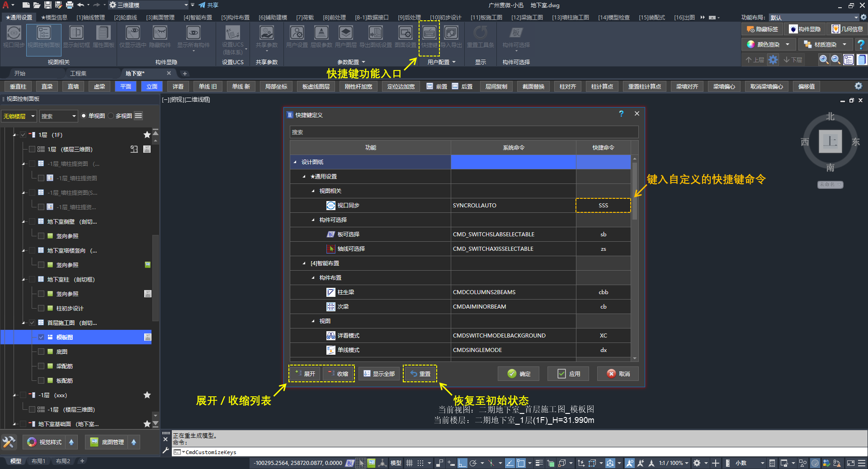This screenshot has width=868, height=469.
Task: Click the 隐藏构件 ribbon icon
Action: 160,36
